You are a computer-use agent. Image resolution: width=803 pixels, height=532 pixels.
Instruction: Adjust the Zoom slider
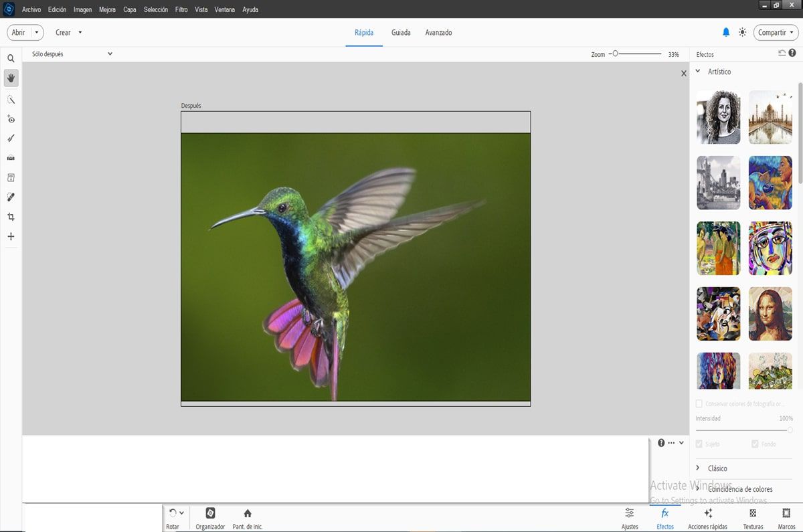click(x=615, y=54)
